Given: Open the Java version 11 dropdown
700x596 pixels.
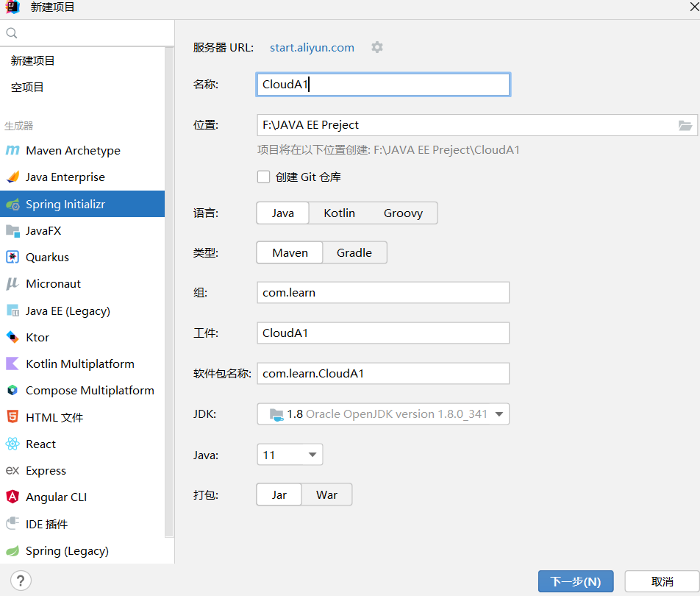Looking at the screenshot, I should pyautogui.click(x=290, y=455).
